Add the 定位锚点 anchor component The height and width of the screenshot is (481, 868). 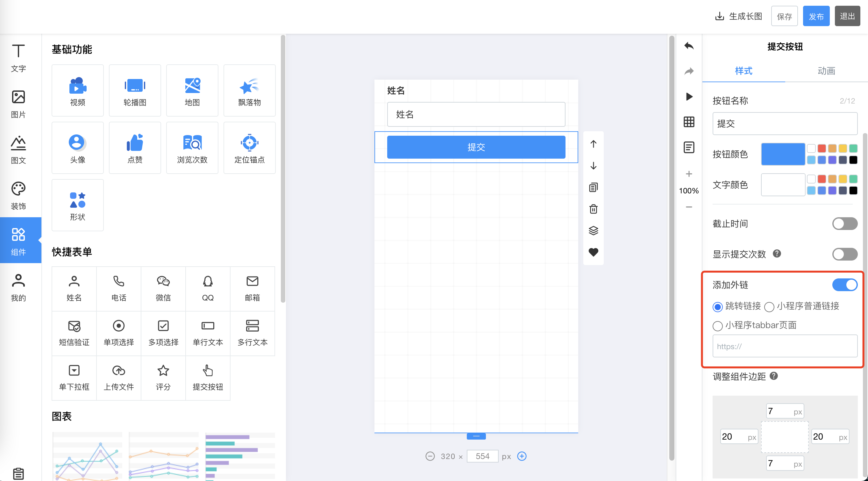tap(249, 147)
